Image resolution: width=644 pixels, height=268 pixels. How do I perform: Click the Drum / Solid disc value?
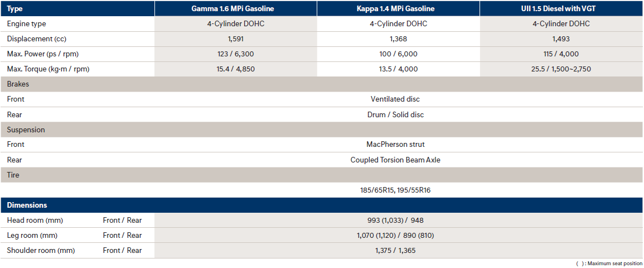(x=395, y=114)
